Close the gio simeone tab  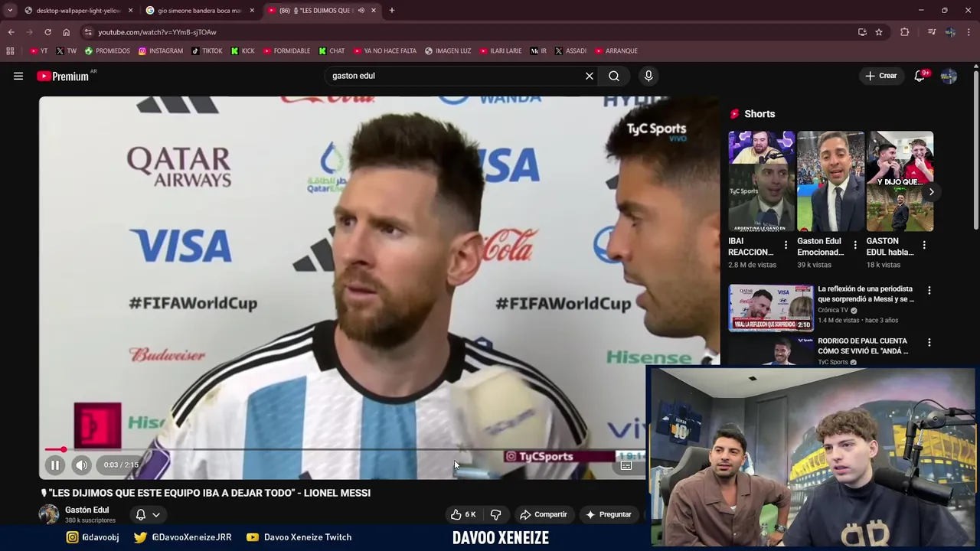pos(252,11)
